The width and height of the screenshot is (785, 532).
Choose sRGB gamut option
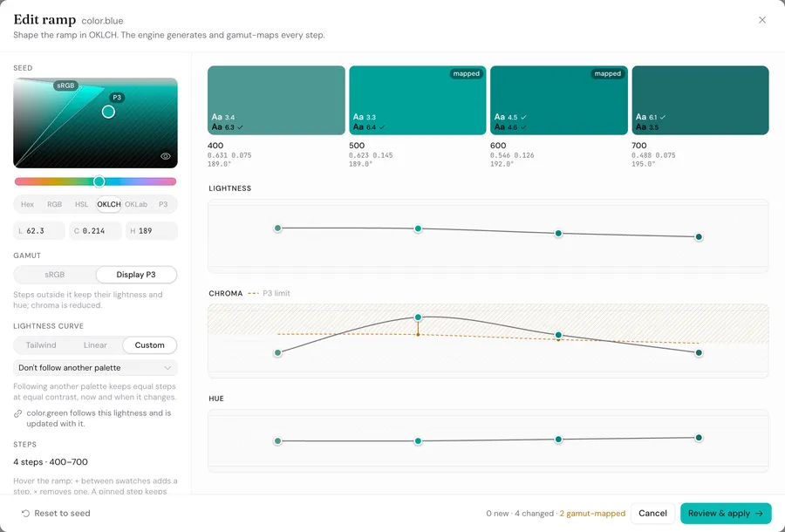[x=55, y=275]
